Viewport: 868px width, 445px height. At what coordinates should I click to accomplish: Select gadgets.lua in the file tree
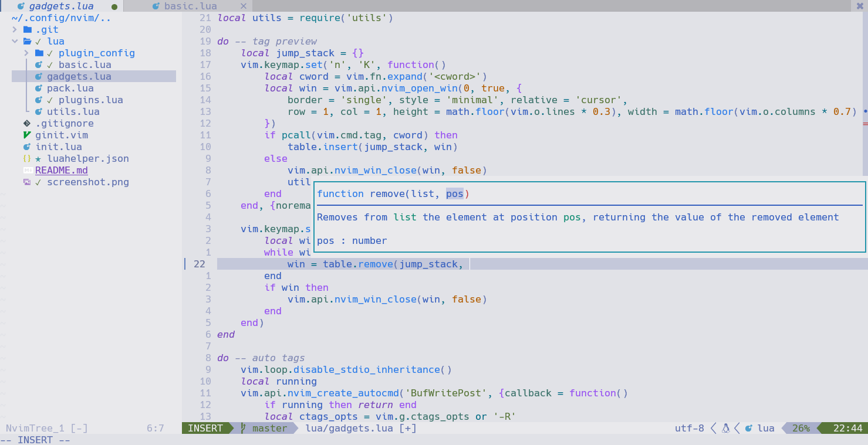[79, 76]
